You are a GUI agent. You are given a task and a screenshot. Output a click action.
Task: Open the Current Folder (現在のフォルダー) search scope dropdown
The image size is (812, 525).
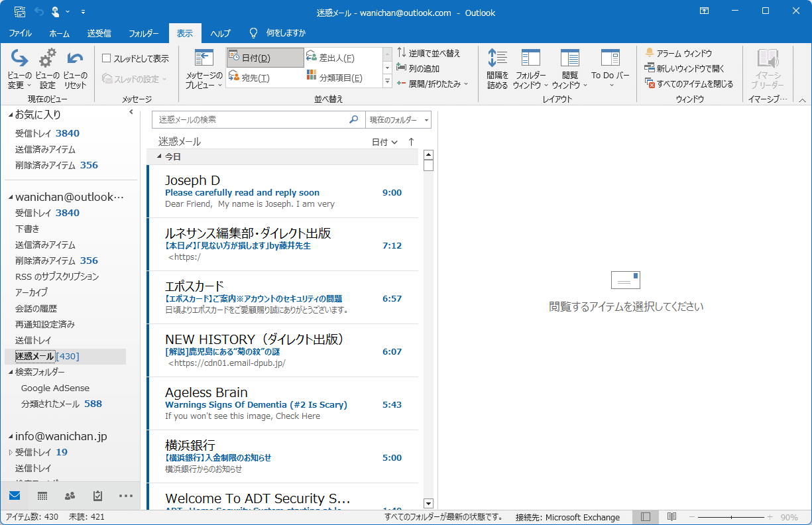coord(398,120)
